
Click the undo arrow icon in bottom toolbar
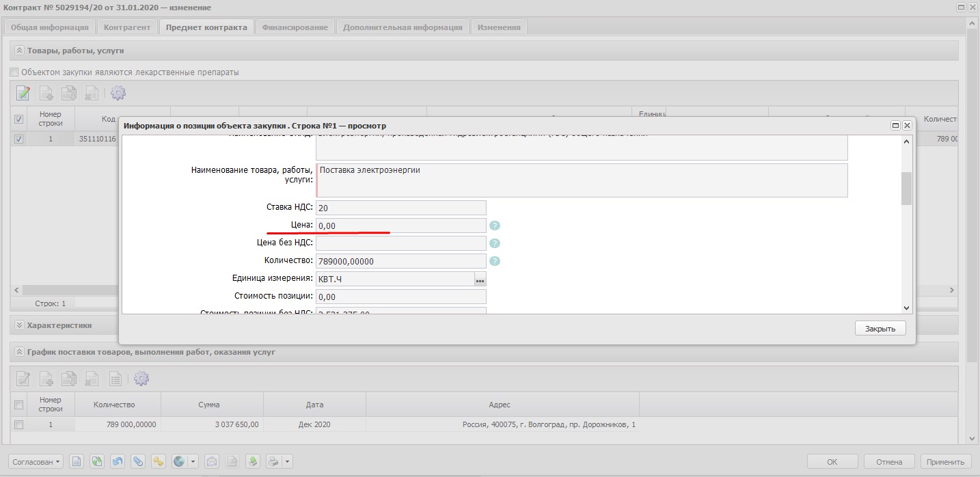pos(117,461)
